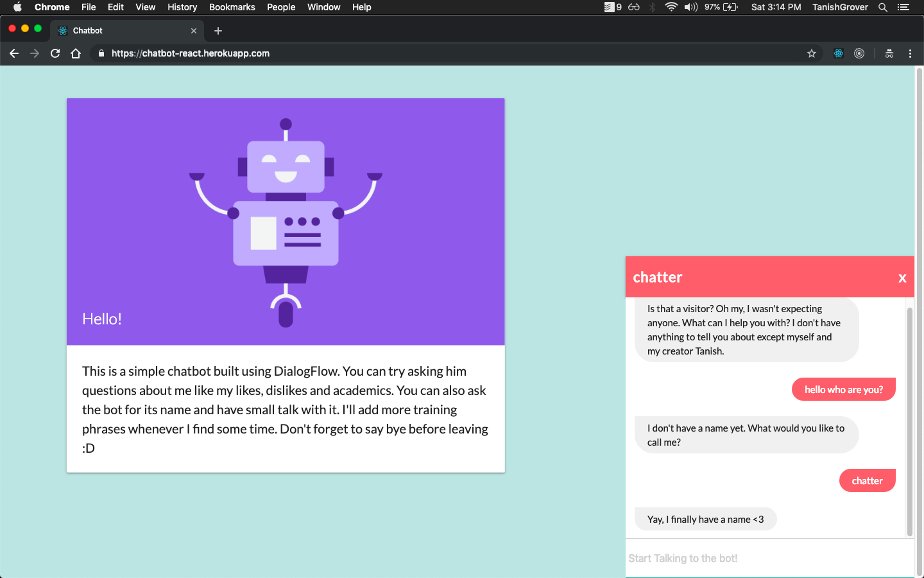
Task: Click the glasses icon in menu bar
Action: (x=634, y=7)
